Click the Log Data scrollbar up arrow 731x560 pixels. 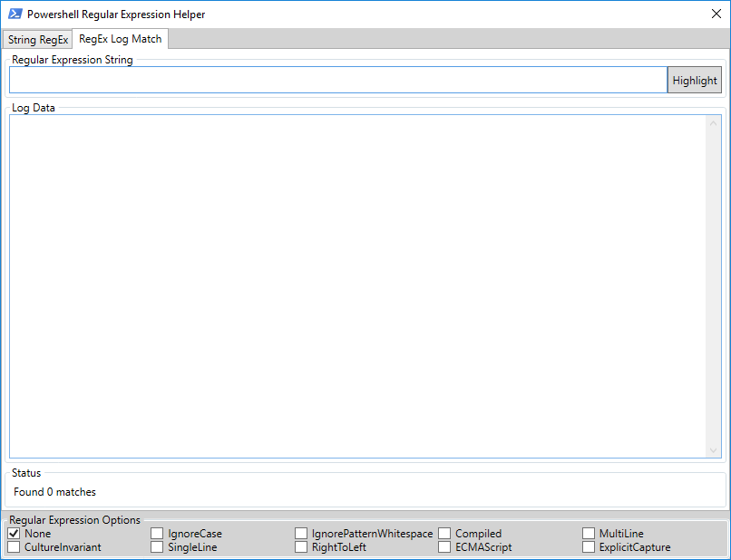[x=714, y=123]
